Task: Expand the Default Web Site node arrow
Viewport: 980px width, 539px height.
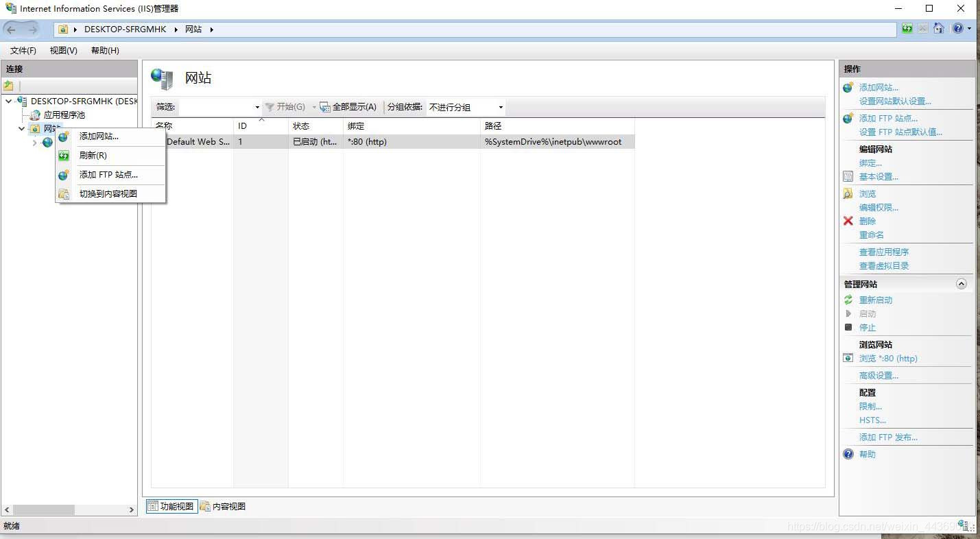Action: [34, 143]
